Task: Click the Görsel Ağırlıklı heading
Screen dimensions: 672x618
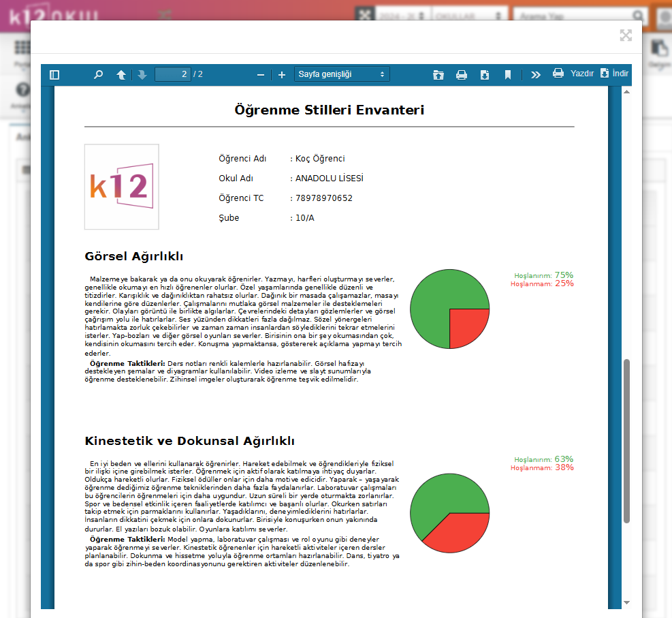Action: [x=133, y=256]
